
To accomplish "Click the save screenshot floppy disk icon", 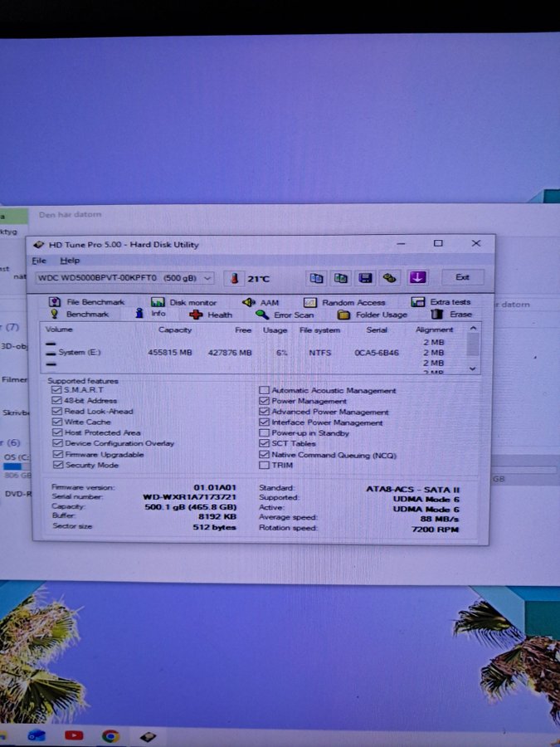I will point(365,278).
